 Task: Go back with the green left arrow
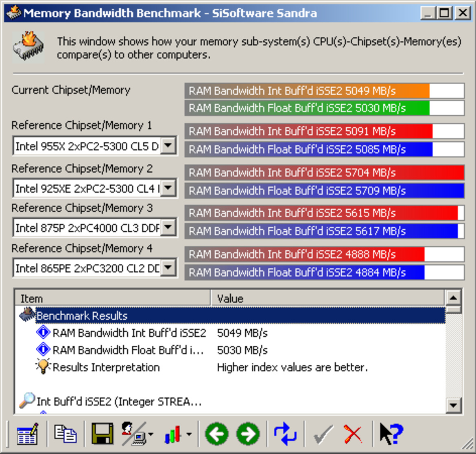217,434
